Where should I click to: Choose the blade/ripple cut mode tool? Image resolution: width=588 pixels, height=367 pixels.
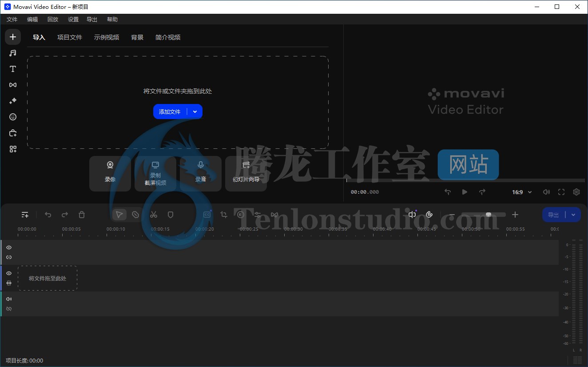point(136,215)
